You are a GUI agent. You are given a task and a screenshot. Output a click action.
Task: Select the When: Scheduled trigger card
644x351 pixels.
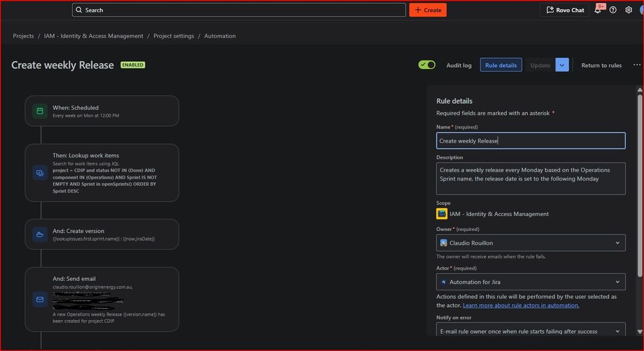pyautogui.click(x=102, y=111)
